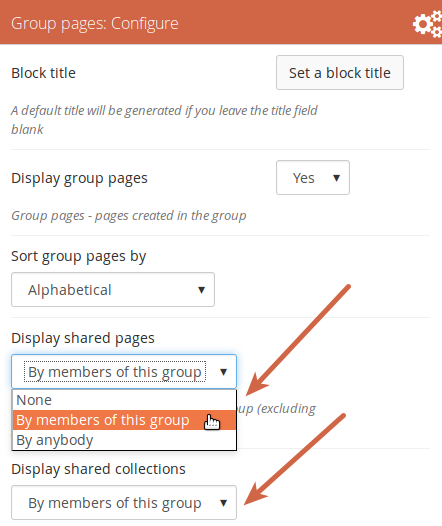Click the Block title label
Viewport: 442px width, 526px height.
point(43,73)
